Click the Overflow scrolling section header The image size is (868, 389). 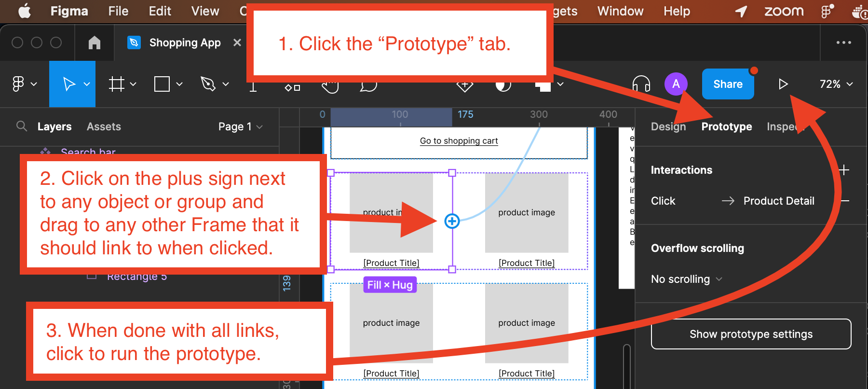[x=697, y=248]
